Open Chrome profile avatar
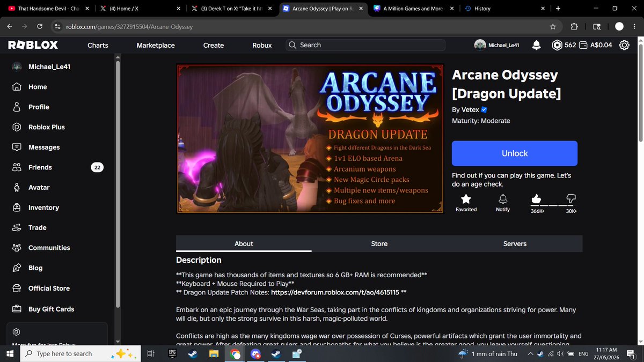The height and width of the screenshot is (362, 644). pos(619,26)
